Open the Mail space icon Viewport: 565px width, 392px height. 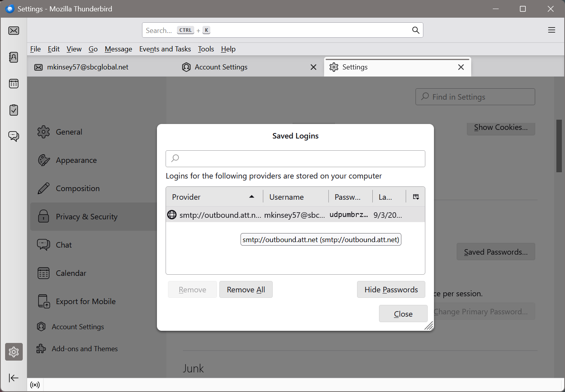14,31
